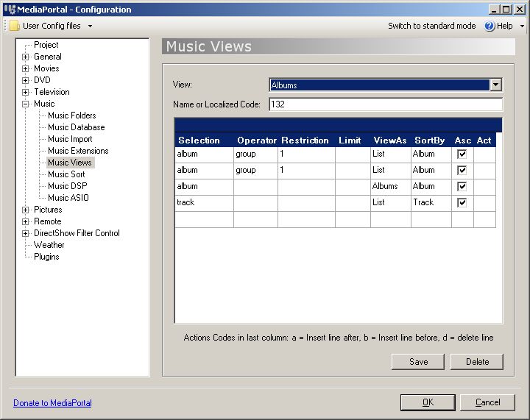Open the View combo box dropdown
This screenshot has width=530, height=420.
point(496,85)
